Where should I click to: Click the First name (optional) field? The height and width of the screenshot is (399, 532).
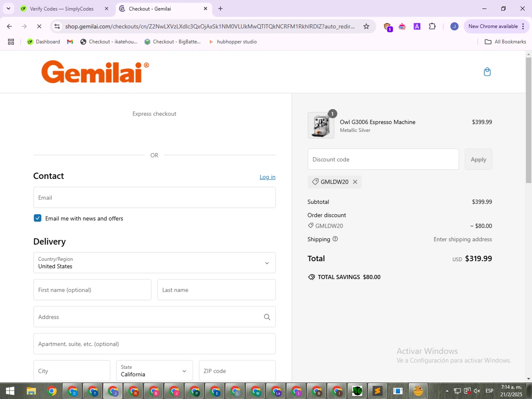click(x=92, y=290)
